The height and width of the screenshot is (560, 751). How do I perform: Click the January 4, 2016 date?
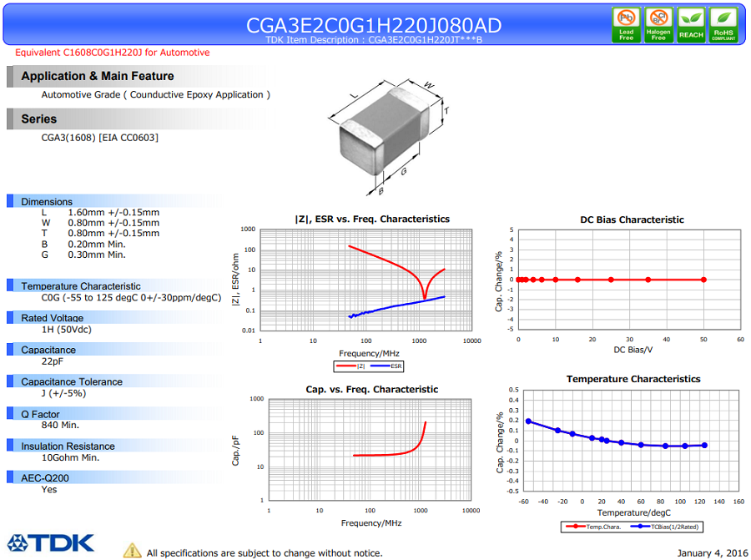click(713, 553)
